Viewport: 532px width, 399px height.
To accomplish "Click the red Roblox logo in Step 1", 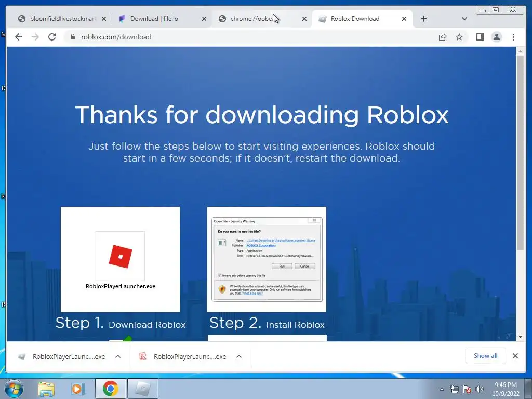I will (120, 256).
